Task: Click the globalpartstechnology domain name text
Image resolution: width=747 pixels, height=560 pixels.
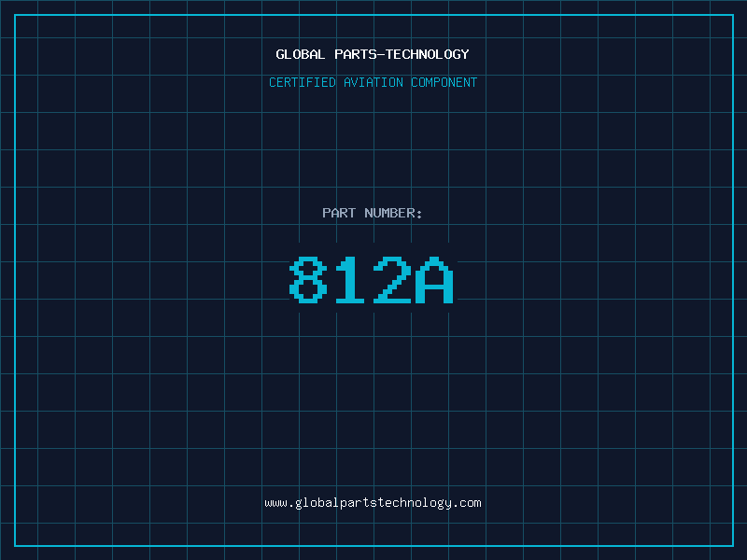Action: tap(373, 503)
